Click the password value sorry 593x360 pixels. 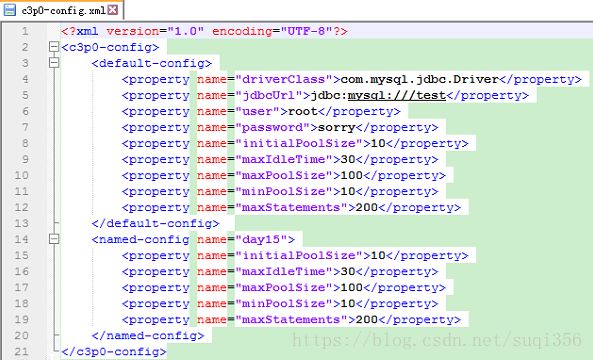(x=337, y=127)
